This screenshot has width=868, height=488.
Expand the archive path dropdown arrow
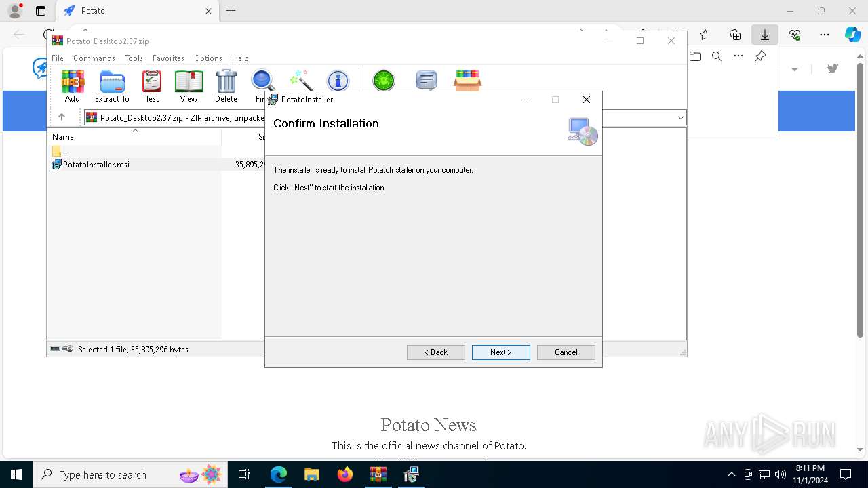coord(680,118)
